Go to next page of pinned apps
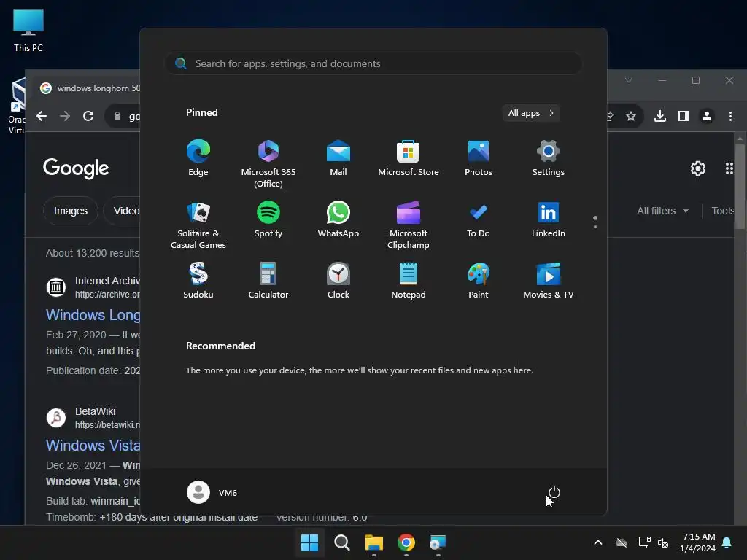Screen dimensions: 747x560 click(595, 227)
